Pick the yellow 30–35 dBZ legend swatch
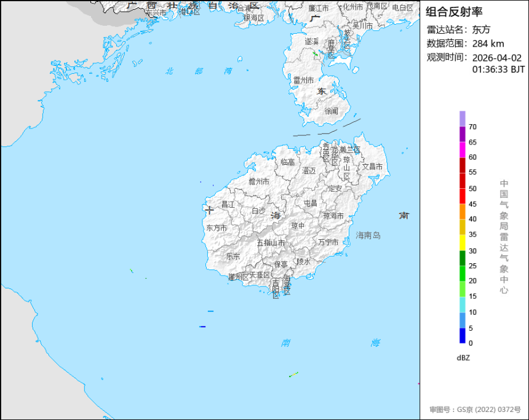Image resolution: width=529 pixels, height=420 pixels. pyautogui.click(x=462, y=243)
